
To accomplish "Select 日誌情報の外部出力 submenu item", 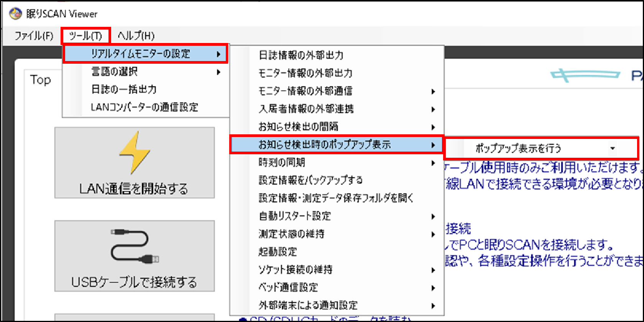I will (x=337, y=55).
